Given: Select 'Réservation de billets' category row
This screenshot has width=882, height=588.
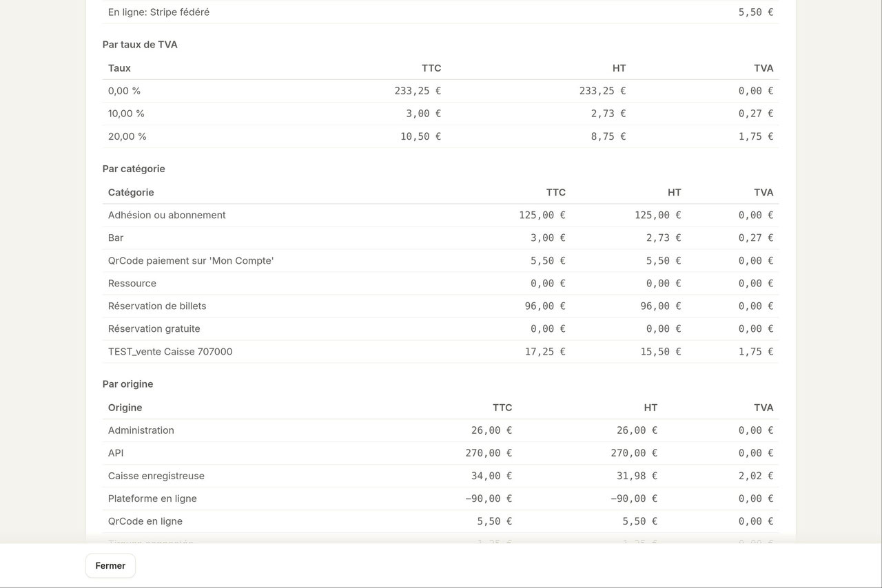Looking at the screenshot, I should click(441, 306).
